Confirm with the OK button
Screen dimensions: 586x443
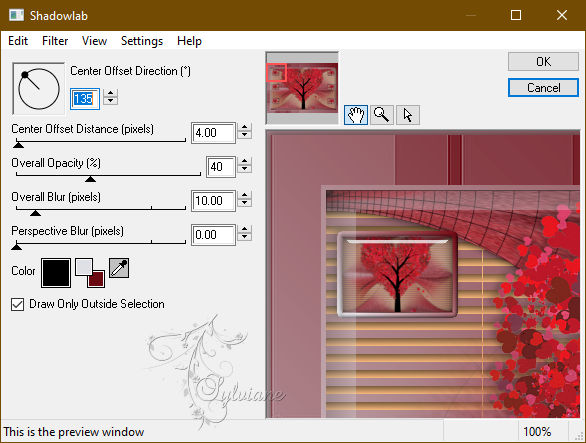pos(543,61)
